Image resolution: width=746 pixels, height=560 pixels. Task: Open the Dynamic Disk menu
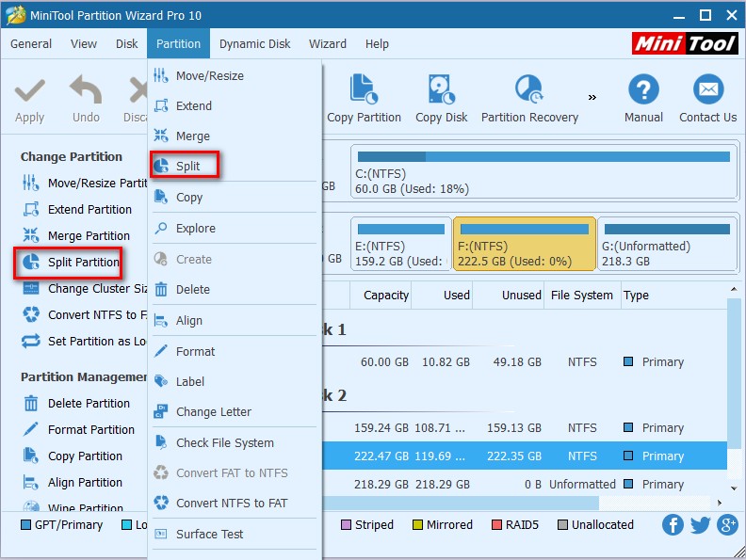(x=254, y=43)
